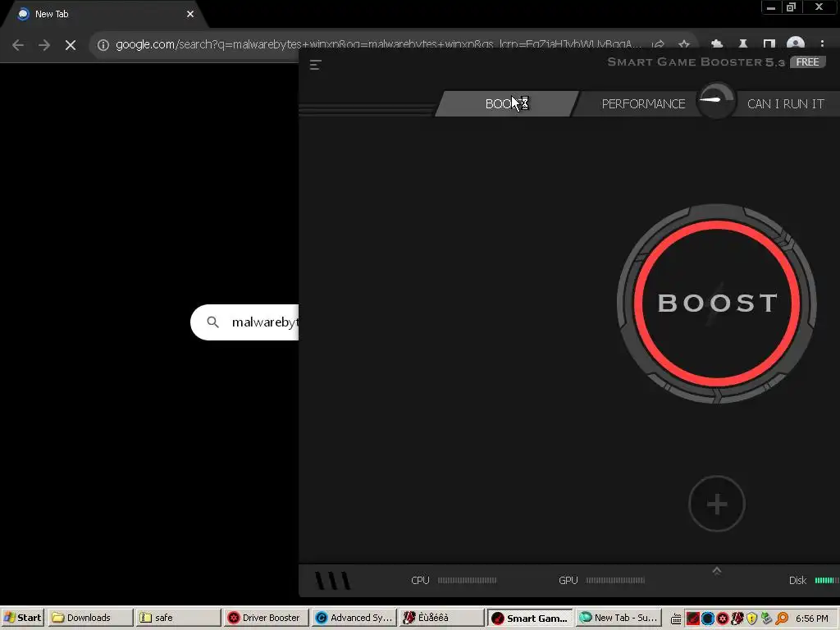This screenshot has height=630, width=840.
Task: Go back in the browser
Action: click(x=18, y=45)
